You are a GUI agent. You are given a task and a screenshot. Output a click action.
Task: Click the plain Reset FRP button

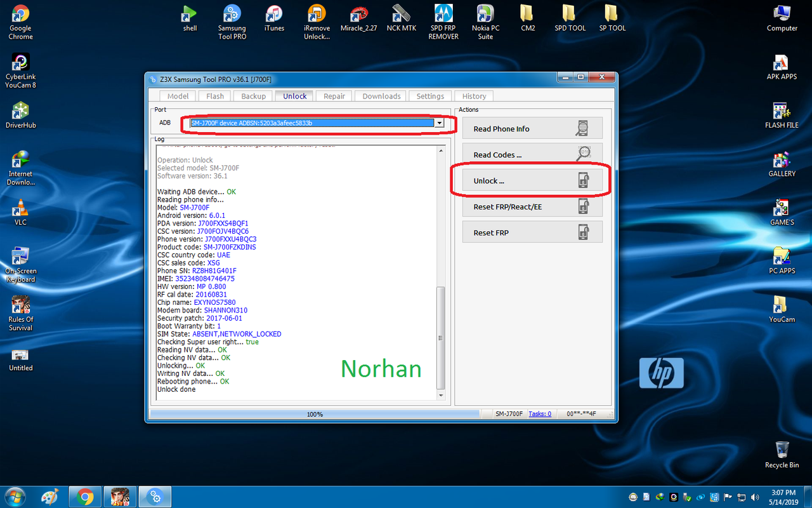pos(532,233)
